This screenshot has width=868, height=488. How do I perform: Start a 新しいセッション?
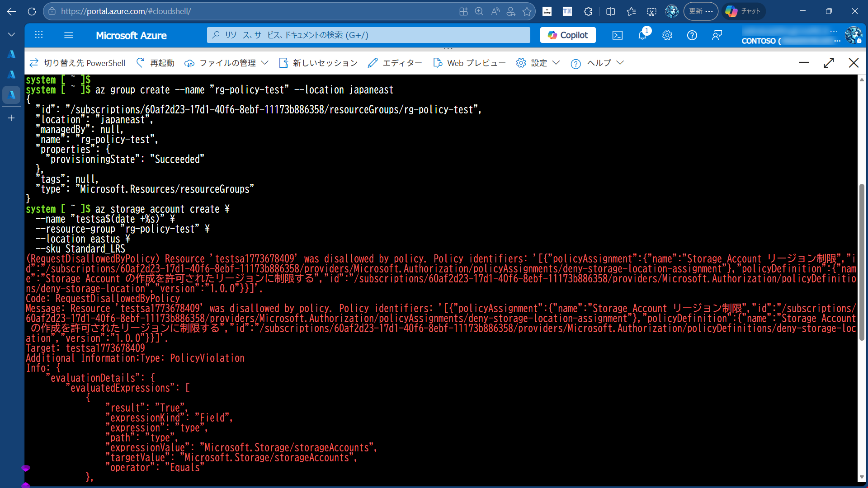click(x=318, y=63)
